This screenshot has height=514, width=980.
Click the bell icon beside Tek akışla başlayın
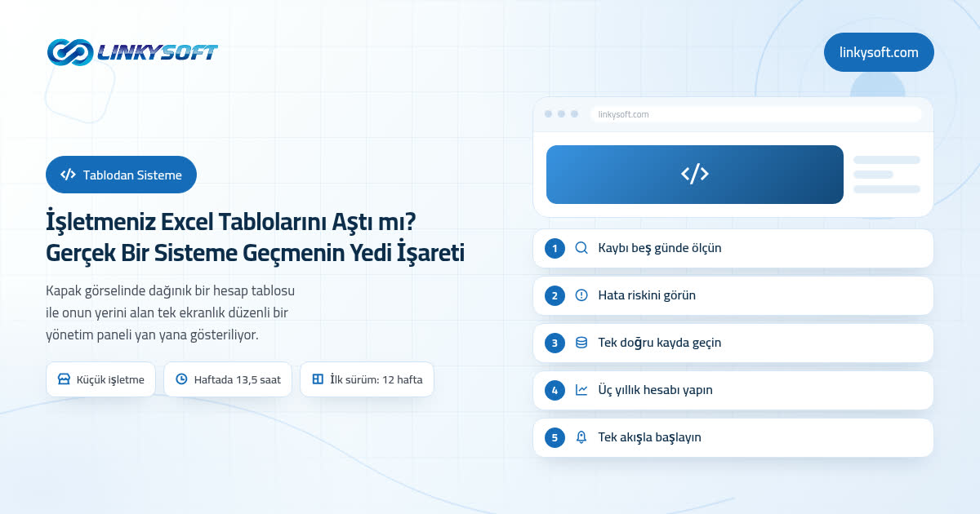coord(581,437)
